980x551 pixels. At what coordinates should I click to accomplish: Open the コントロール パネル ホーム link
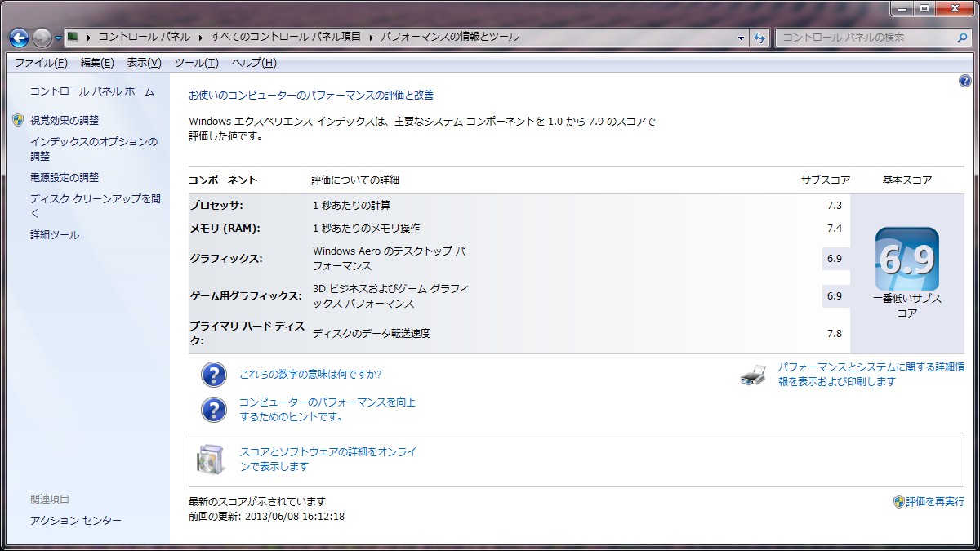tap(91, 91)
